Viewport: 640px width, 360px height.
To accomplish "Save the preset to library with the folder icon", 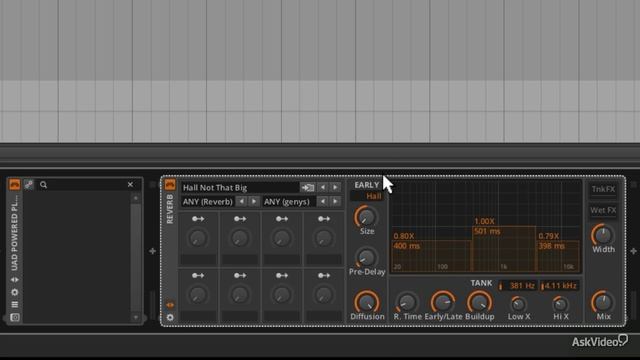I will point(307,188).
